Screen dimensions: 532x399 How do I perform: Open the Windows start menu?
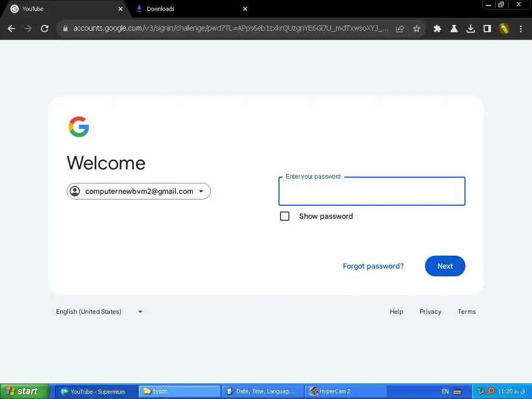click(24, 391)
